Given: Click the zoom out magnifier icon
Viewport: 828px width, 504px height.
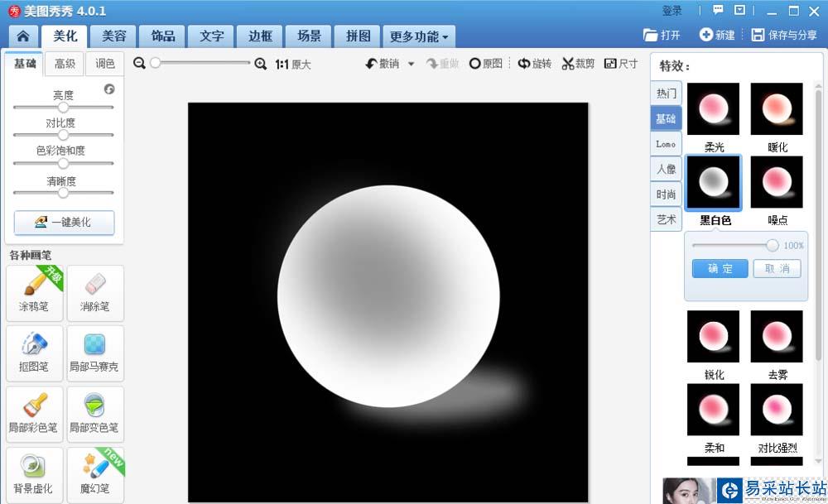Looking at the screenshot, I should (x=139, y=64).
